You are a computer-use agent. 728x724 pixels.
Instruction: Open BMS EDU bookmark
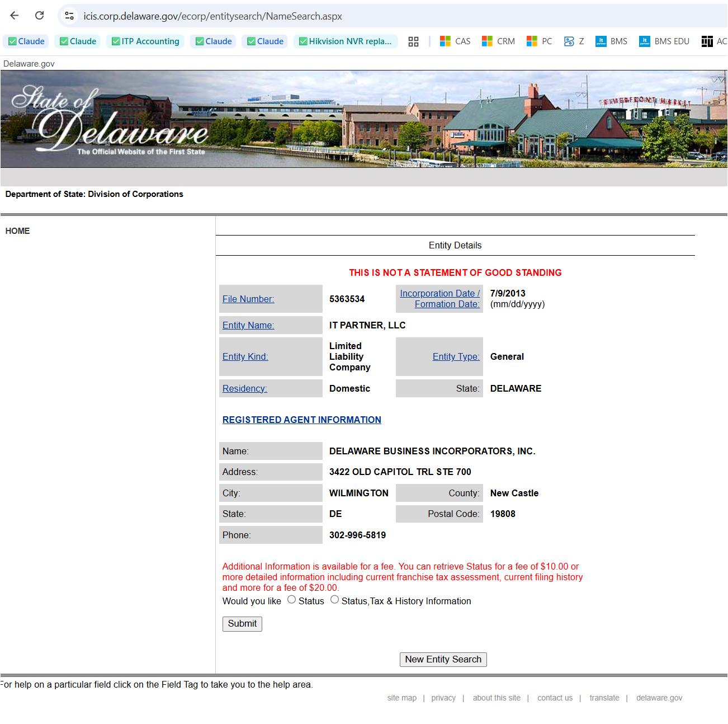pyautogui.click(x=664, y=41)
